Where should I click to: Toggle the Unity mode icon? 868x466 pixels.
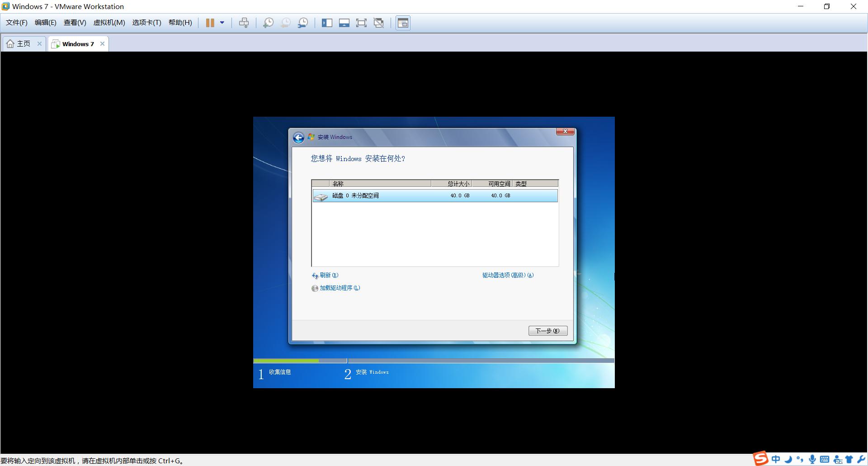coord(379,23)
